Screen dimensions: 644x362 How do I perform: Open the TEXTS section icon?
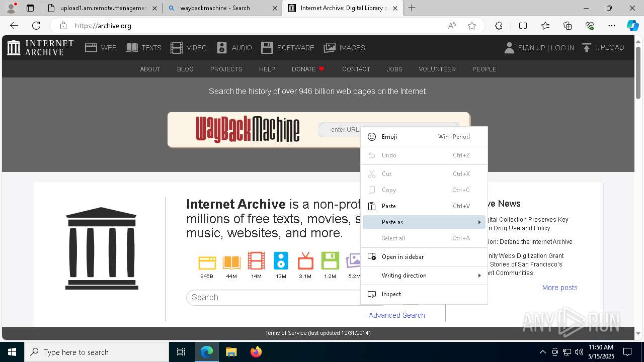pyautogui.click(x=132, y=48)
